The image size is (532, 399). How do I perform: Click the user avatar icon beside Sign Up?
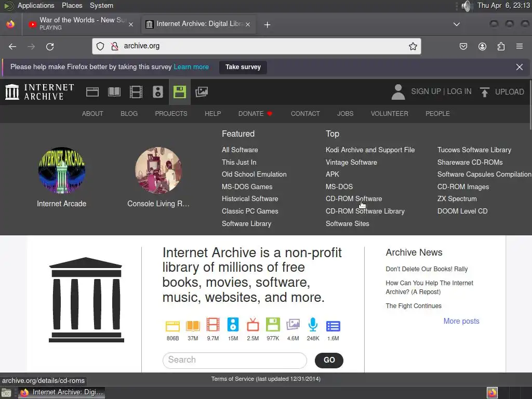tap(398, 92)
